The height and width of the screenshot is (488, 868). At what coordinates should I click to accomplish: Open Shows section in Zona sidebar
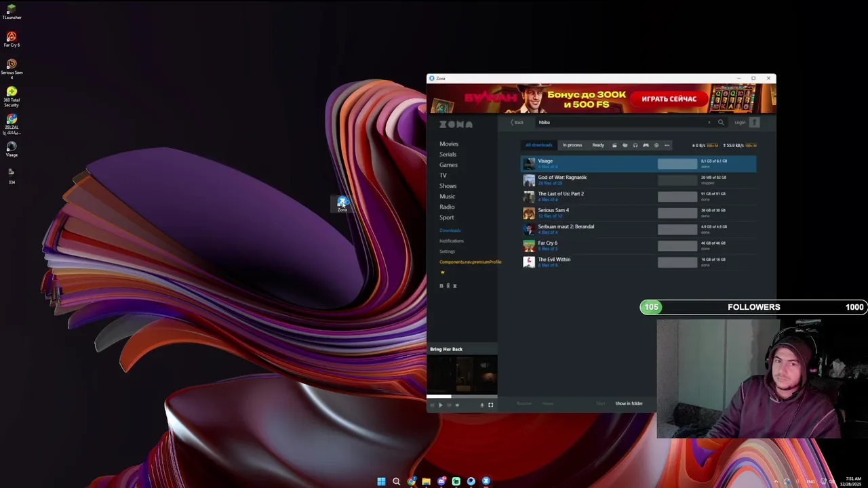pos(448,186)
